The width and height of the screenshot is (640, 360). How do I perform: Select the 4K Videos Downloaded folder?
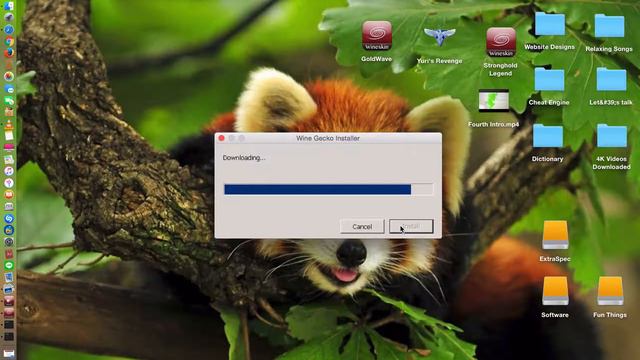(x=611, y=136)
